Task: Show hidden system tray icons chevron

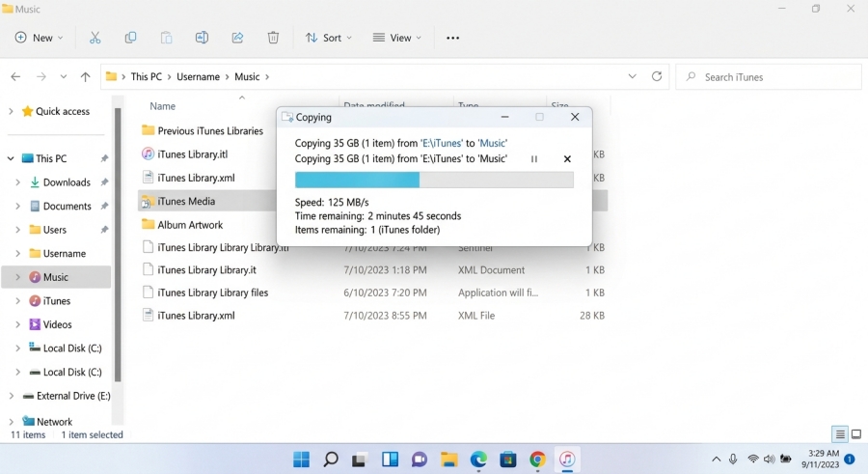Action: click(x=717, y=459)
